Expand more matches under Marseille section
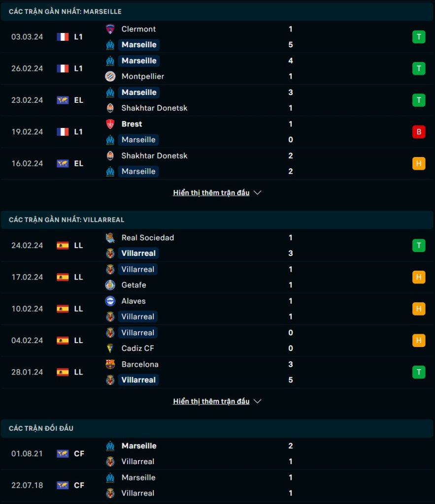This screenshot has width=435, height=504. click(211, 192)
